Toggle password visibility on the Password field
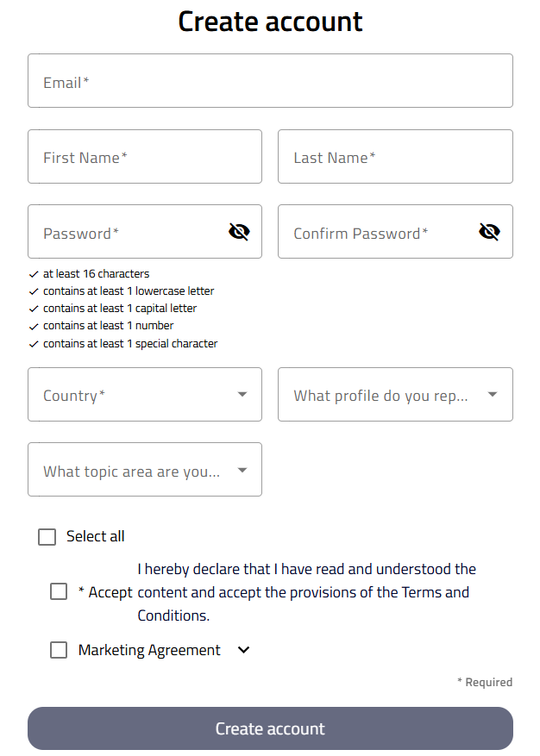 (x=239, y=232)
